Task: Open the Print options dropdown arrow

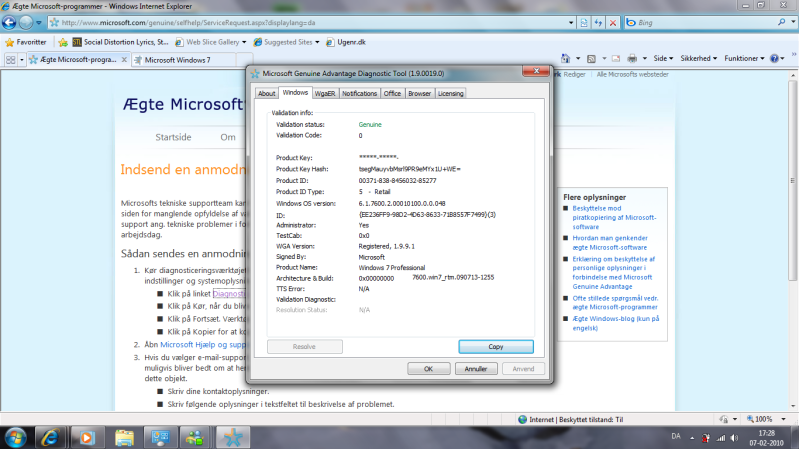Action: pos(645,59)
